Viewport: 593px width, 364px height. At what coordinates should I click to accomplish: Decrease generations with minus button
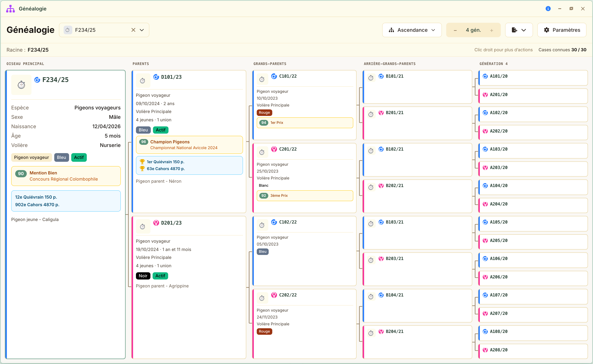pyautogui.click(x=455, y=30)
